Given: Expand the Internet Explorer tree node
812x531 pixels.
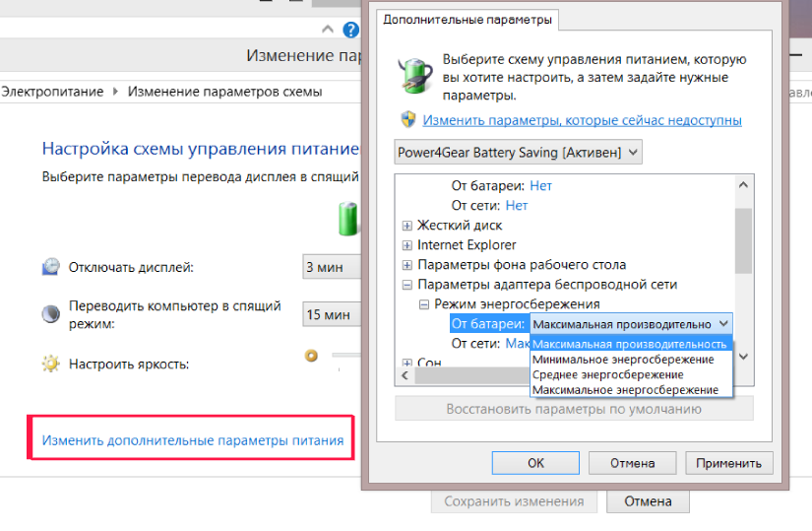Looking at the screenshot, I should (x=407, y=245).
